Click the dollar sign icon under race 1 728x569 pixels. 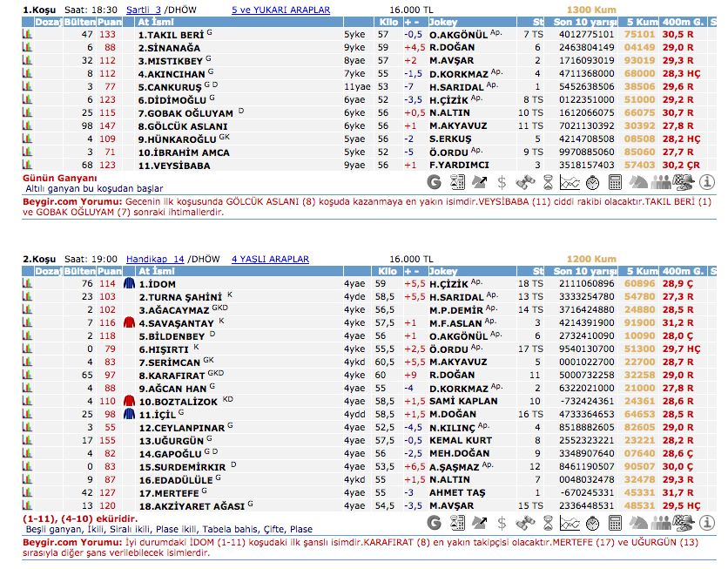502,182
